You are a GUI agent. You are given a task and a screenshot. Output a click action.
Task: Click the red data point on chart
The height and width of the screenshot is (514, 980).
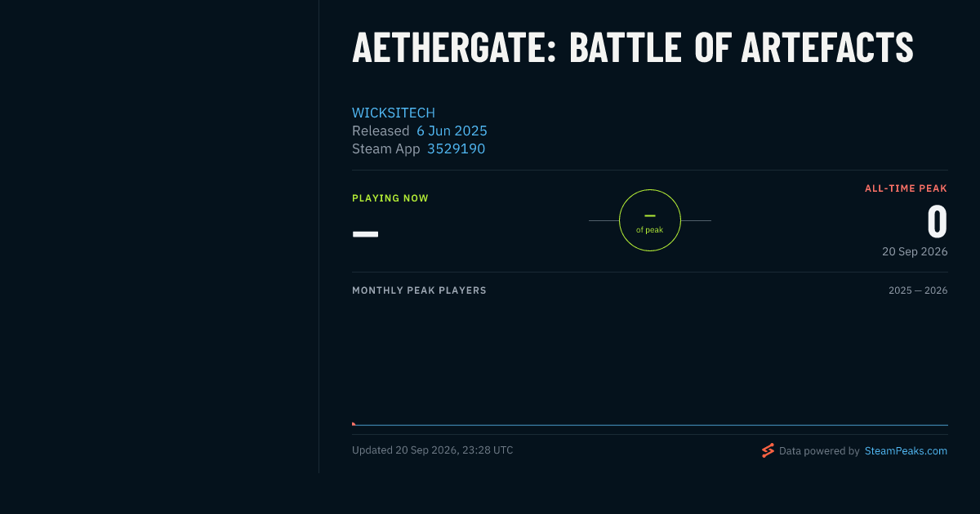tap(354, 423)
